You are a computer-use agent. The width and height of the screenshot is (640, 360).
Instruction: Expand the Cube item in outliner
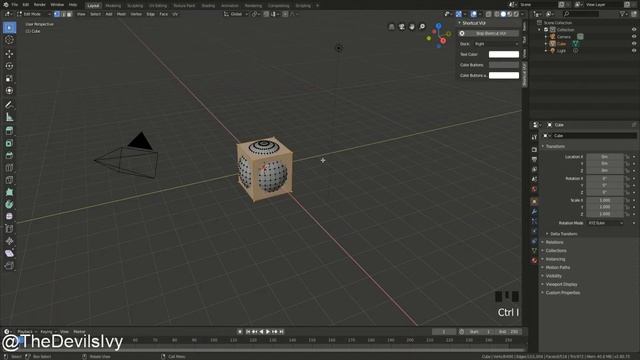pos(546,44)
